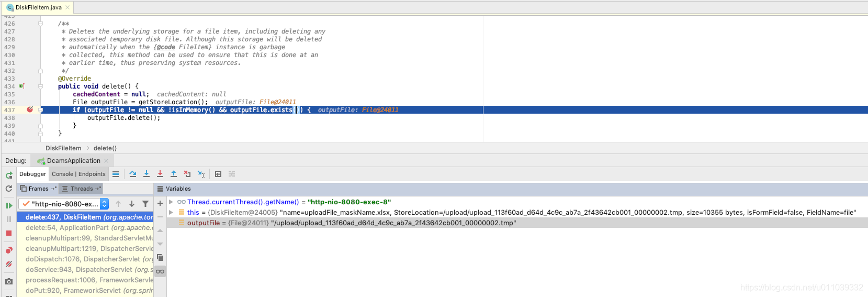This screenshot has height=297, width=868.
Task: Move watch up with triangle icon
Action: pos(160,230)
